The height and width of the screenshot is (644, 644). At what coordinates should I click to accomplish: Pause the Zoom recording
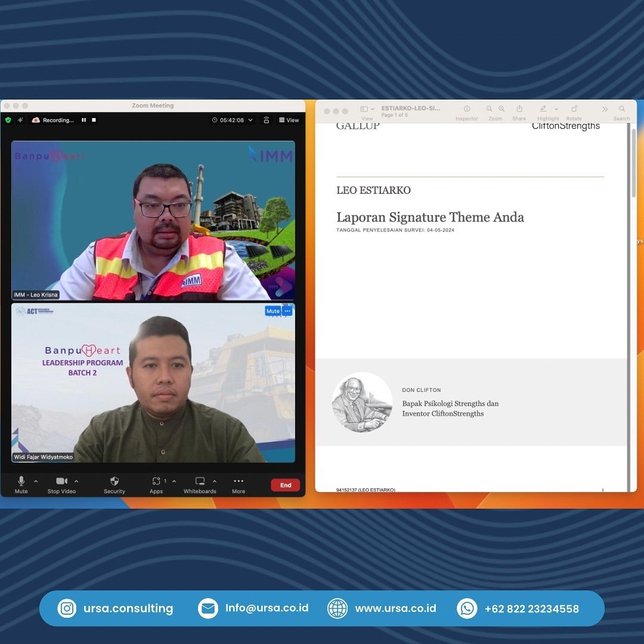tap(83, 120)
